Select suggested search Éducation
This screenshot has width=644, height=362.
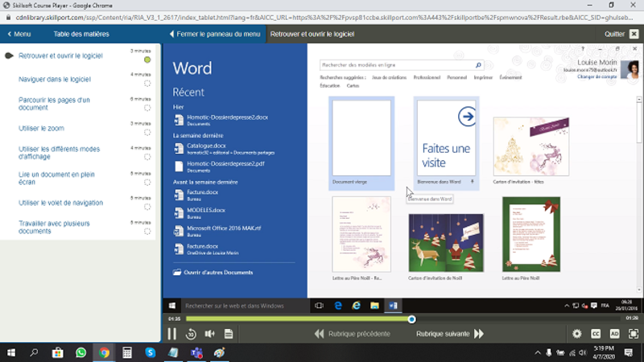329,86
